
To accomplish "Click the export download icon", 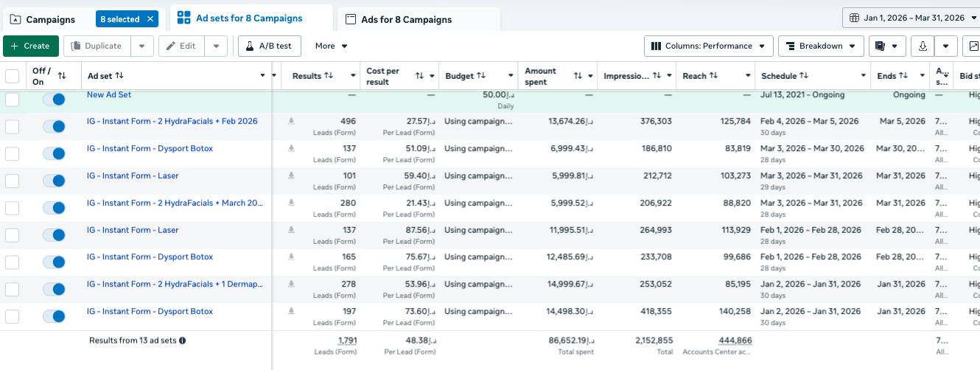I will 923,46.
